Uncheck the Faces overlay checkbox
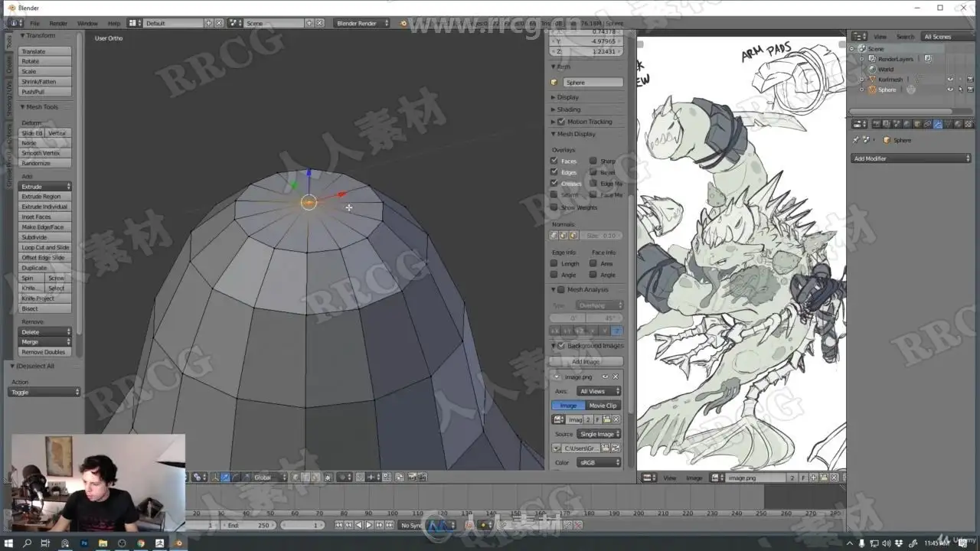The image size is (980, 551). coord(554,161)
